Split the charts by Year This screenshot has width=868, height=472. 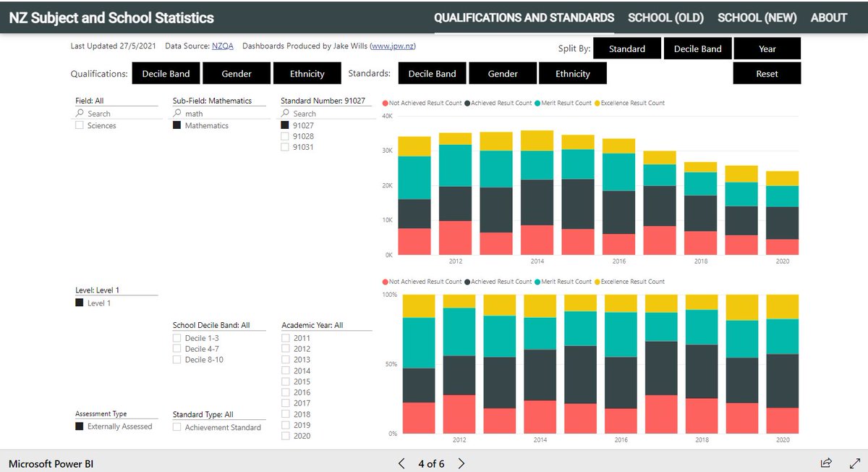pos(767,49)
